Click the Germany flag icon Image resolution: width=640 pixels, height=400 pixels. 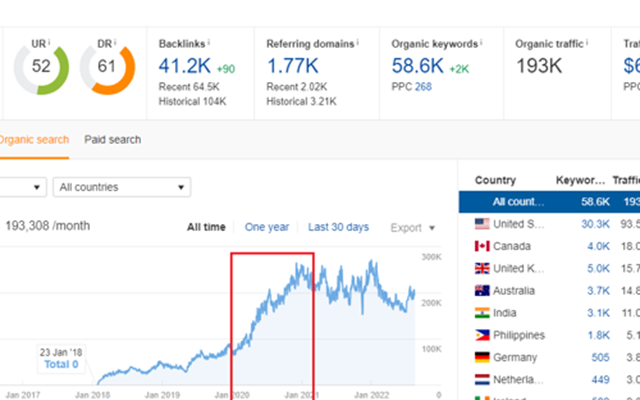pyautogui.click(x=482, y=357)
